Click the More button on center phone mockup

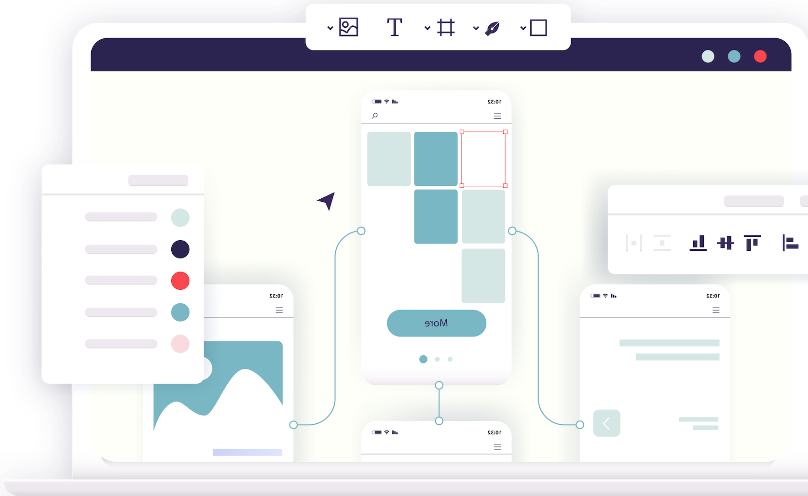coord(436,323)
